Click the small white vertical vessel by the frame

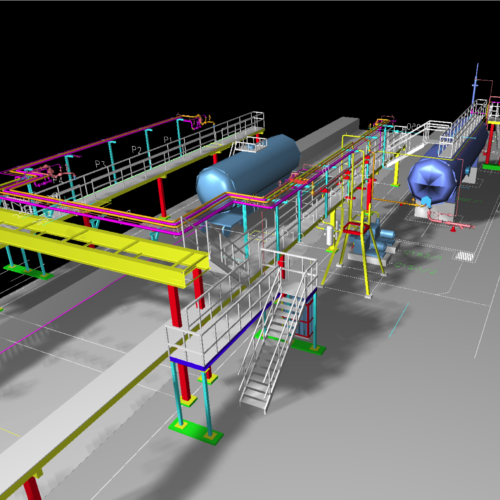click(330, 235)
